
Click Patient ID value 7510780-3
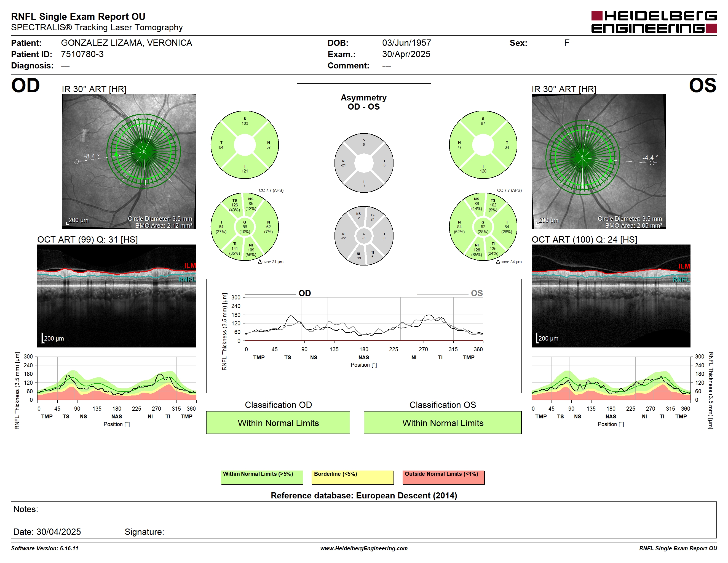(x=82, y=54)
